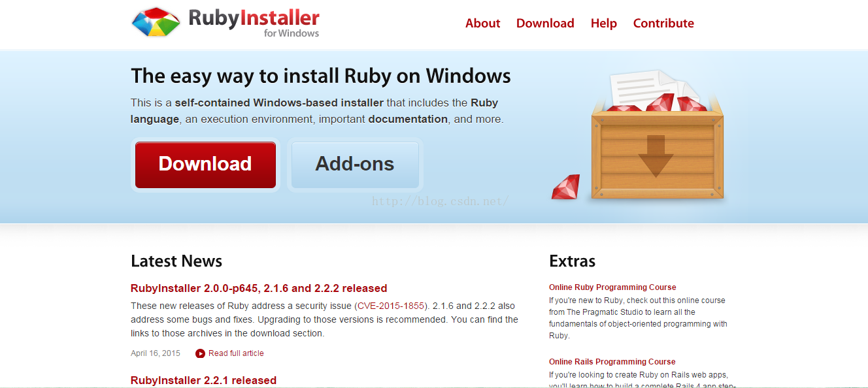Click the RubyInstaller gem logo icon
The height and width of the screenshot is (388, 868).
click(156, 22)
